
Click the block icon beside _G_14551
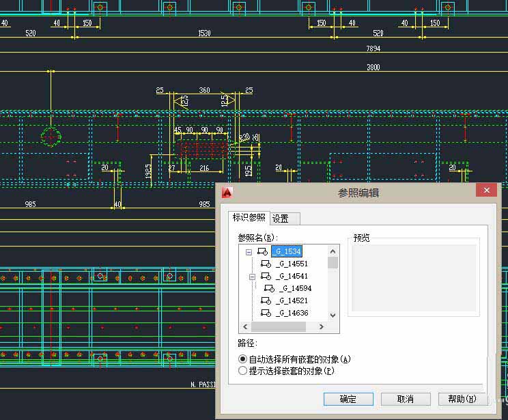pos(266,264)
